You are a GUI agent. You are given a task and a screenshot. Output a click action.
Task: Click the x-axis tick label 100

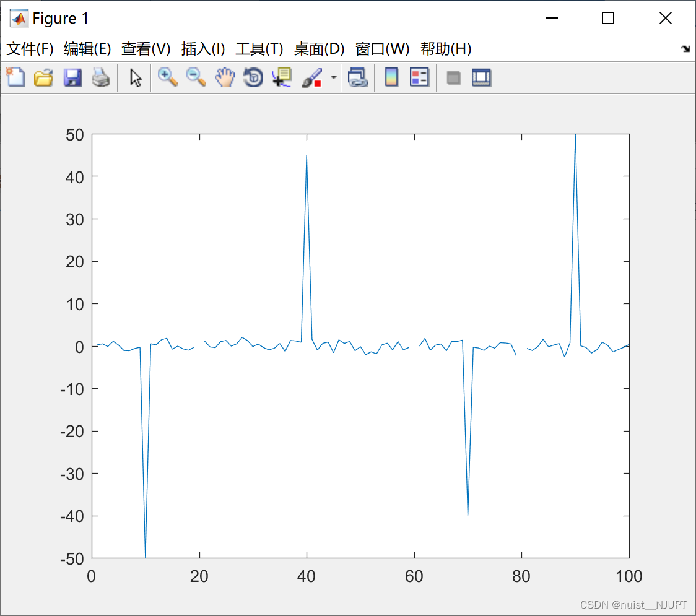629,576
